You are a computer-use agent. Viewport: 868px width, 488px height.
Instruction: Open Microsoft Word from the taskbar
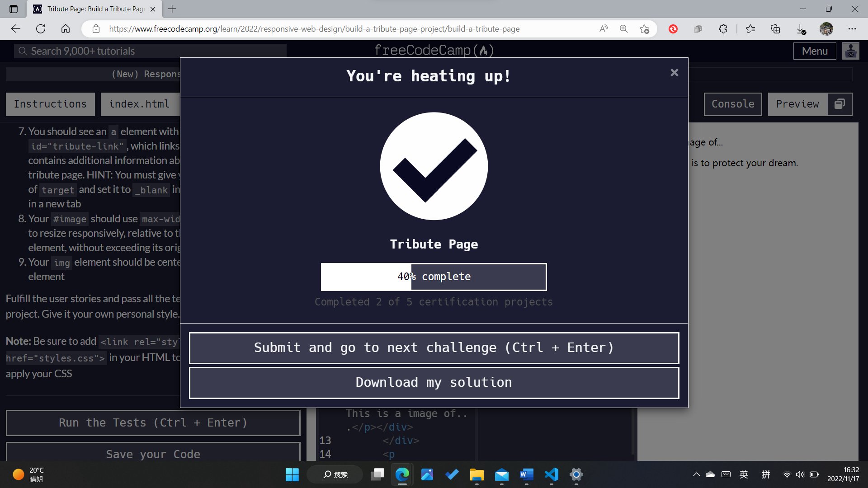[x=525, y=475]
